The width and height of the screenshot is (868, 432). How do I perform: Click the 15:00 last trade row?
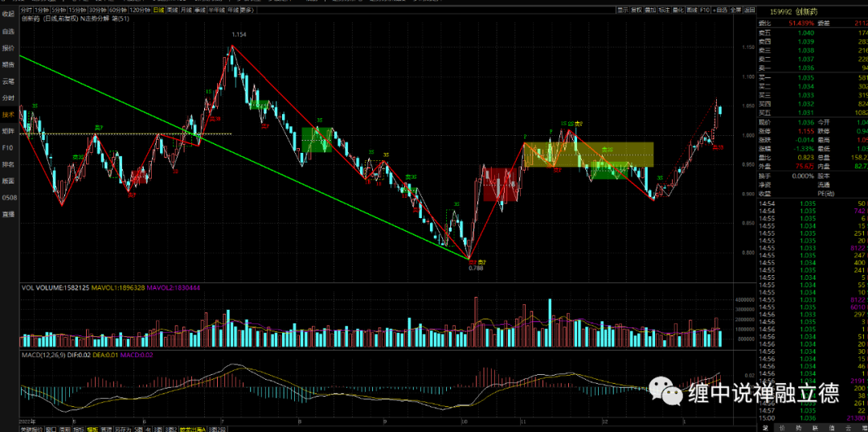(x=813, y=418)
